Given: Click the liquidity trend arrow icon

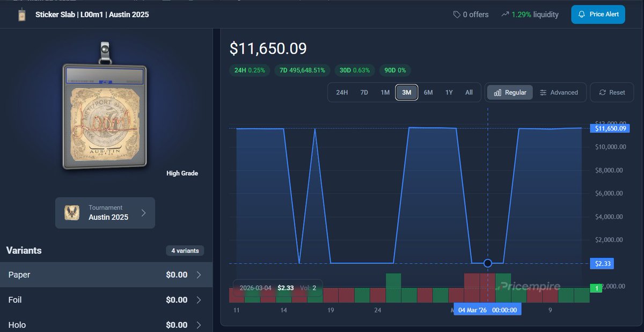Looking at the screenshot, I should [x=505, y=15].
